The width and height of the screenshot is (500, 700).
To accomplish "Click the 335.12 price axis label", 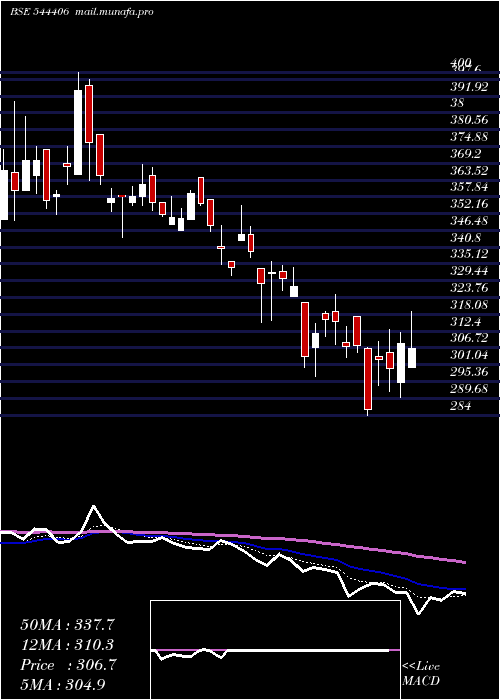I will coord(469,254).
